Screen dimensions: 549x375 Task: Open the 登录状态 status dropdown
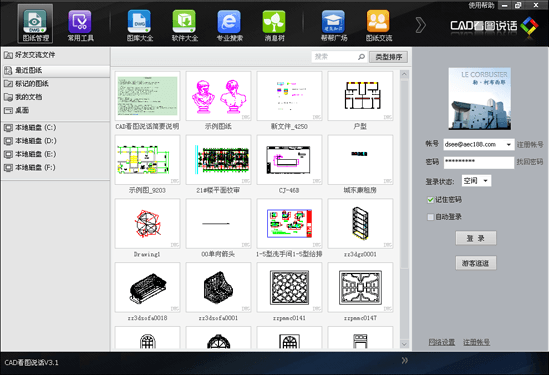[x=476, y=181]
